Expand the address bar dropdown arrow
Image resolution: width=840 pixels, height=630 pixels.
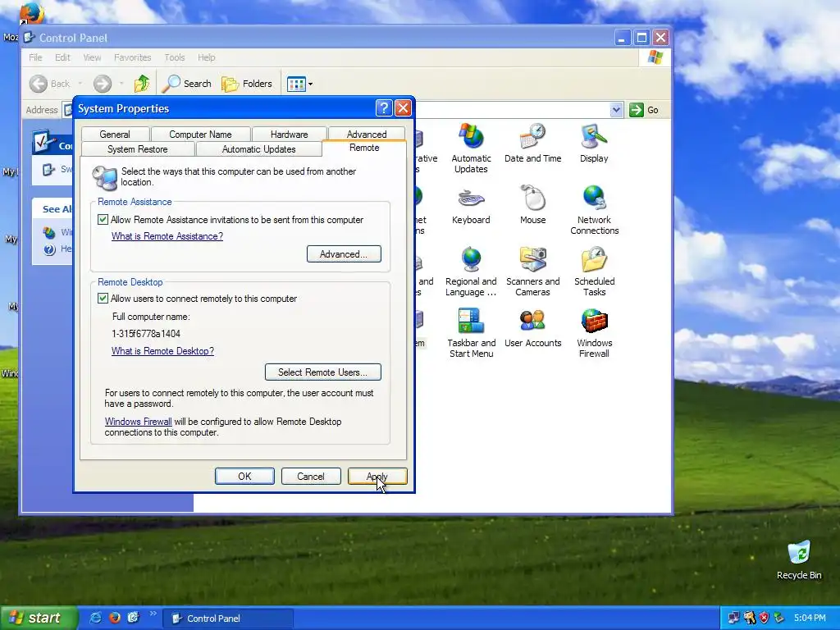click(x=616, y=110)
